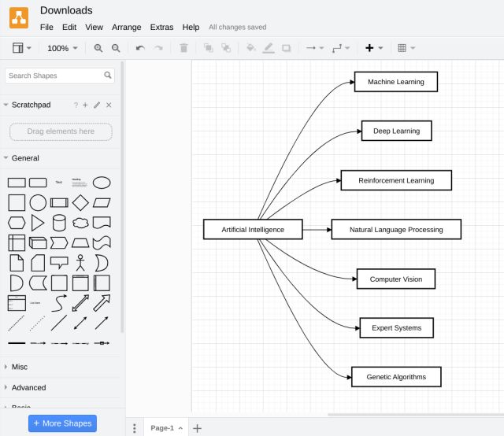Viewport: 504px width, 436px height.
Task: Click the More Shapes button
Action: (x=62, y=423)
